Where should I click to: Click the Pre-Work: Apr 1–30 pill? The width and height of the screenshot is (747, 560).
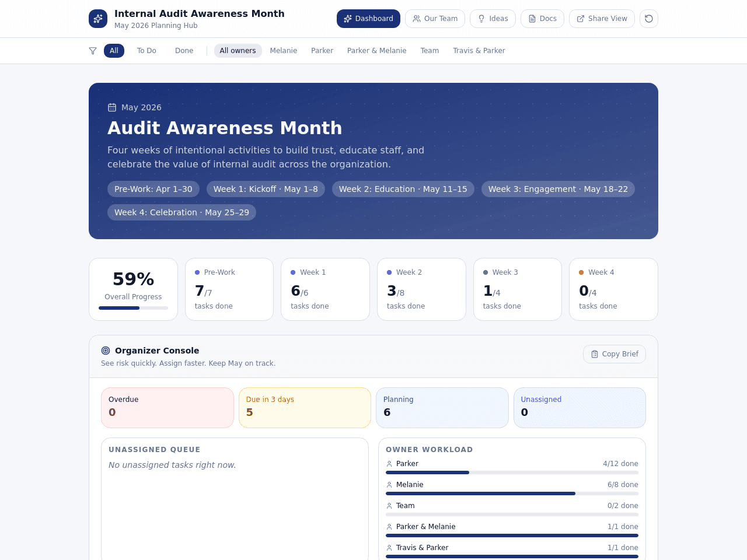click(153, 189)
